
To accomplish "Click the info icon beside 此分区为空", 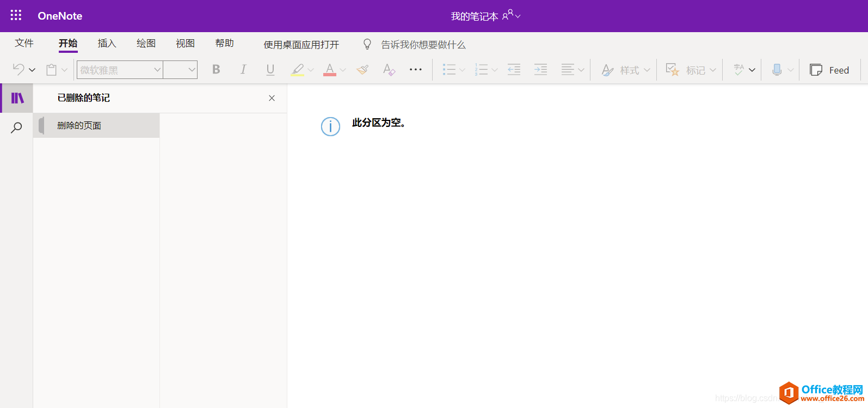I will click(330, 126).
